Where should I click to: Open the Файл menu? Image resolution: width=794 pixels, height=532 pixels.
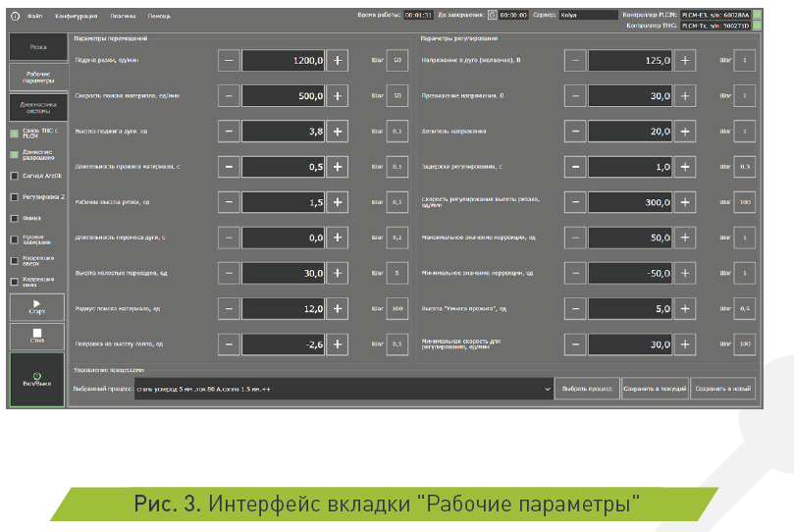pos(34,17)
